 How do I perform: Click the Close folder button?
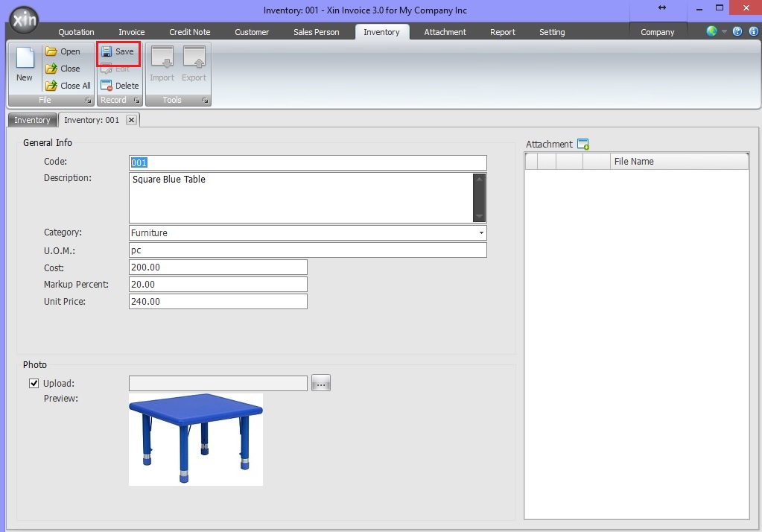click(x=63, y=69)
